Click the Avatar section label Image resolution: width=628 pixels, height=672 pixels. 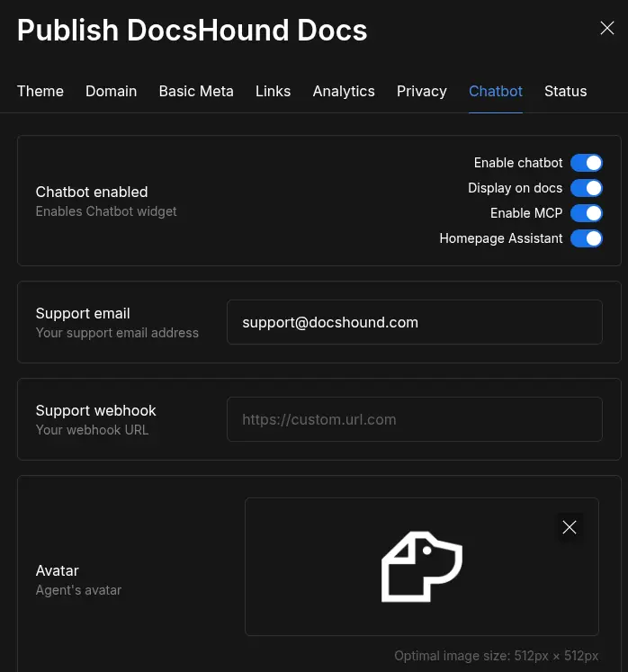[58, 570]
